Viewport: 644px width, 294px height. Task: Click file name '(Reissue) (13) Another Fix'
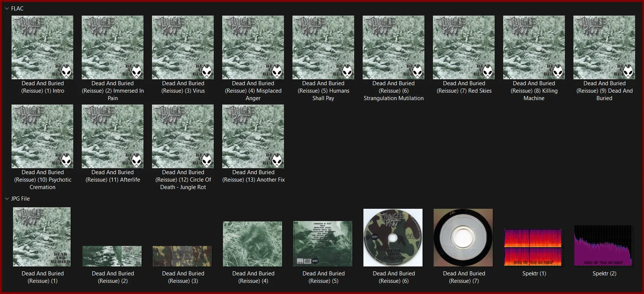(x=253, y=176)
